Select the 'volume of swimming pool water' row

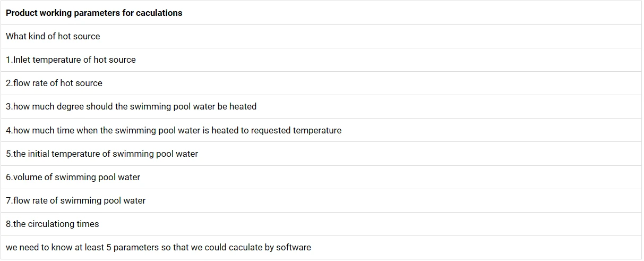tap(321, 177)
